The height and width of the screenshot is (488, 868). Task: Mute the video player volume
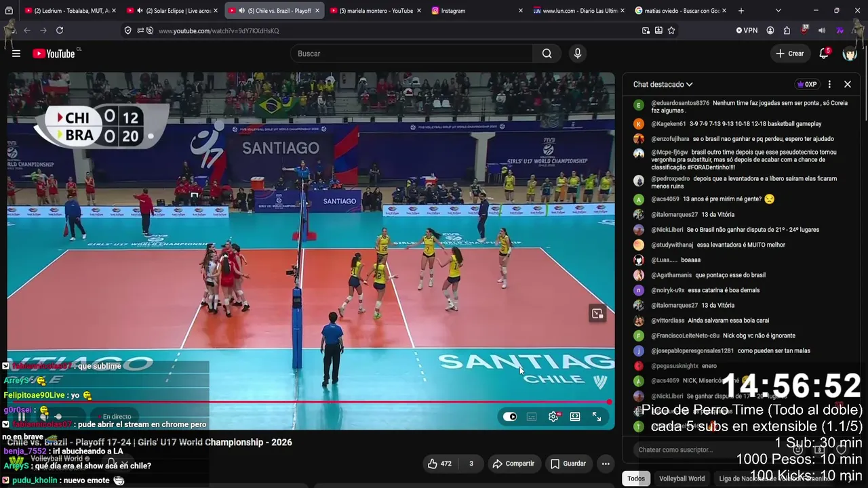click(43, 417)
